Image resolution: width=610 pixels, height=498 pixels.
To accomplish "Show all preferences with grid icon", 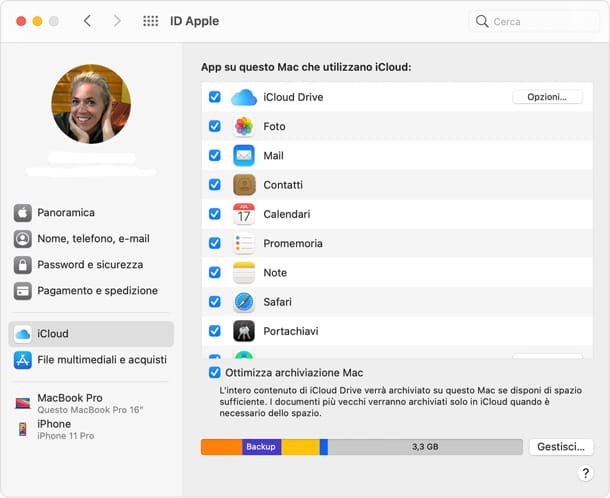I will coord(151,21).
